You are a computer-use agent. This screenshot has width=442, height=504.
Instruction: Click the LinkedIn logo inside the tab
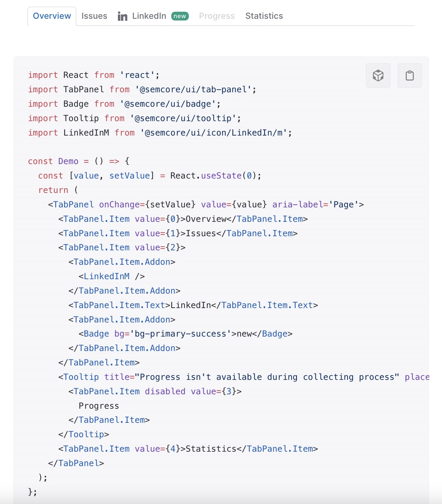122,16
